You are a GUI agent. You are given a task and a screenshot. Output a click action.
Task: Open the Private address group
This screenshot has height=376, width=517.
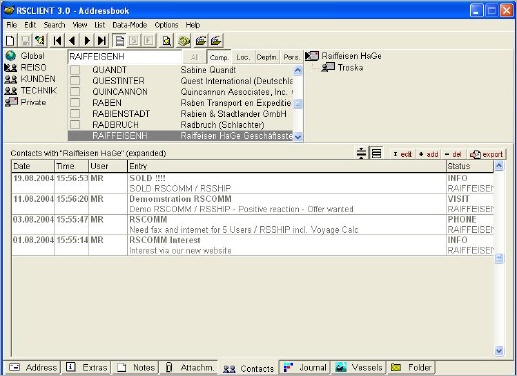coord(25,102)
